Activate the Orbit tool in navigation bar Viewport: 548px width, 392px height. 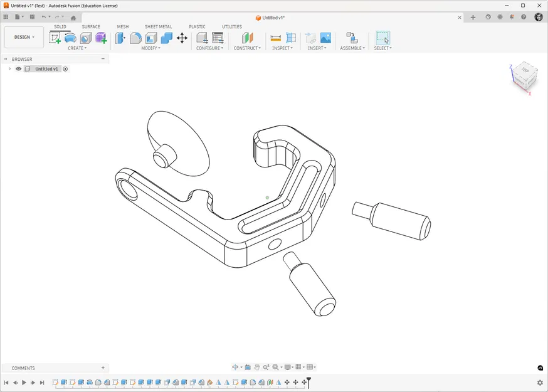pos(236,367)
